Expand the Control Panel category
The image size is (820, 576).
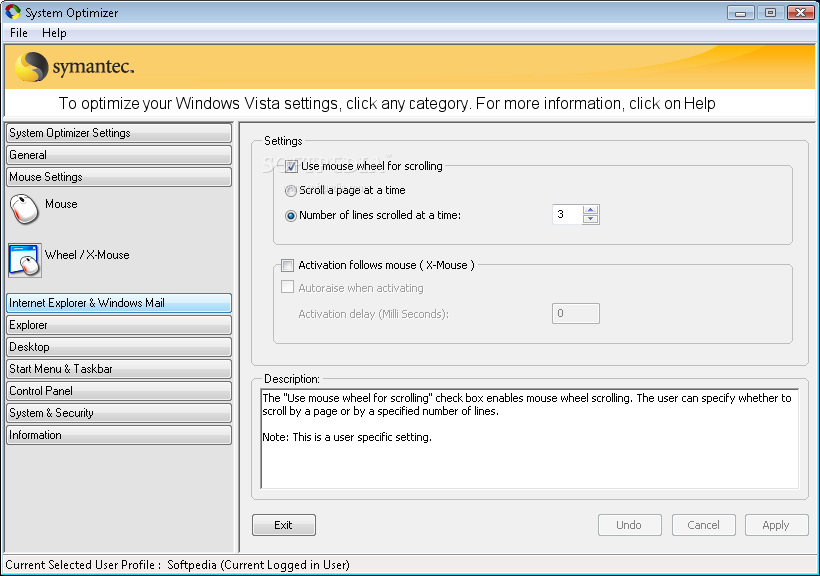click(119, 391)
